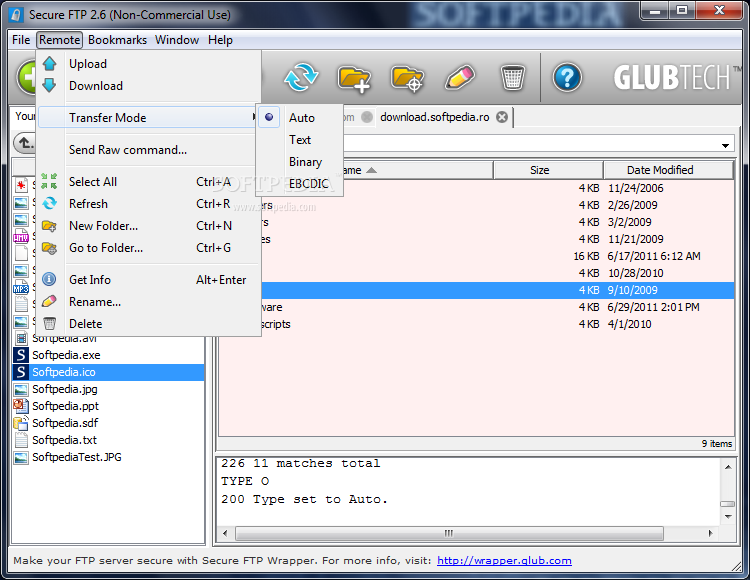The height and width of the screenshot is (580, 750).
Task: Choose Select All from the menu
Action: point(148,182)
